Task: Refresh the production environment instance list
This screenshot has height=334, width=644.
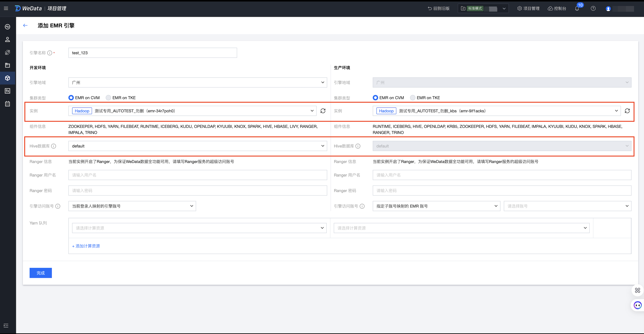Action: tap(627, 111)
